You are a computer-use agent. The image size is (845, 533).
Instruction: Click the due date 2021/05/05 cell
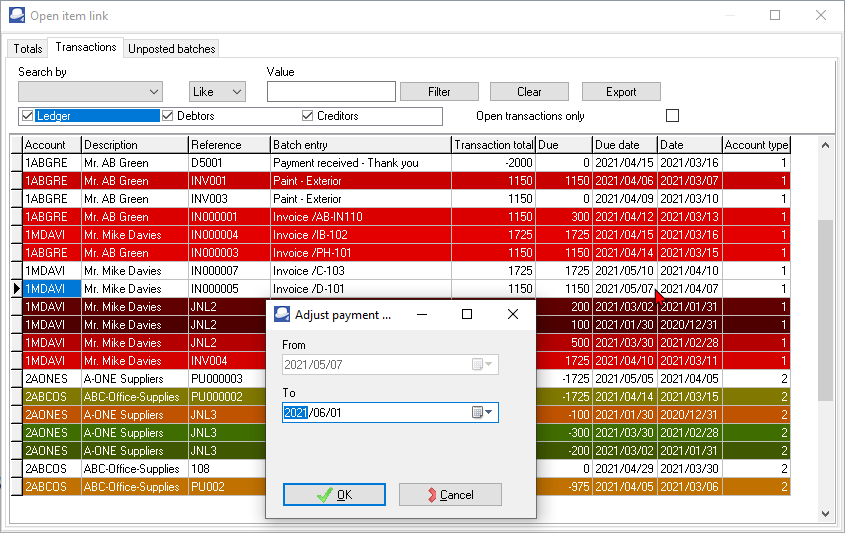pyautogui.click(x=625, y=379)
